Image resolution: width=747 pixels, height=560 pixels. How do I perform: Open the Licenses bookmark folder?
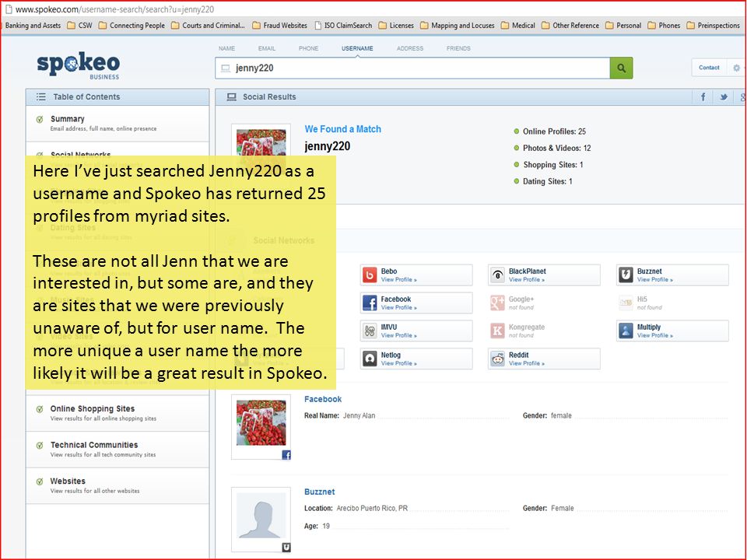click(x=396, y=26)
